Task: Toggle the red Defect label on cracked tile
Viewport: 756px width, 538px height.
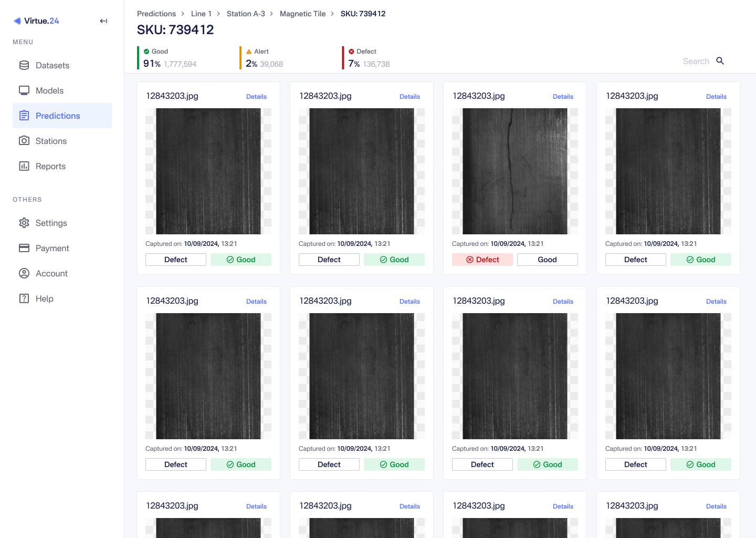Action: click(482, 260)
